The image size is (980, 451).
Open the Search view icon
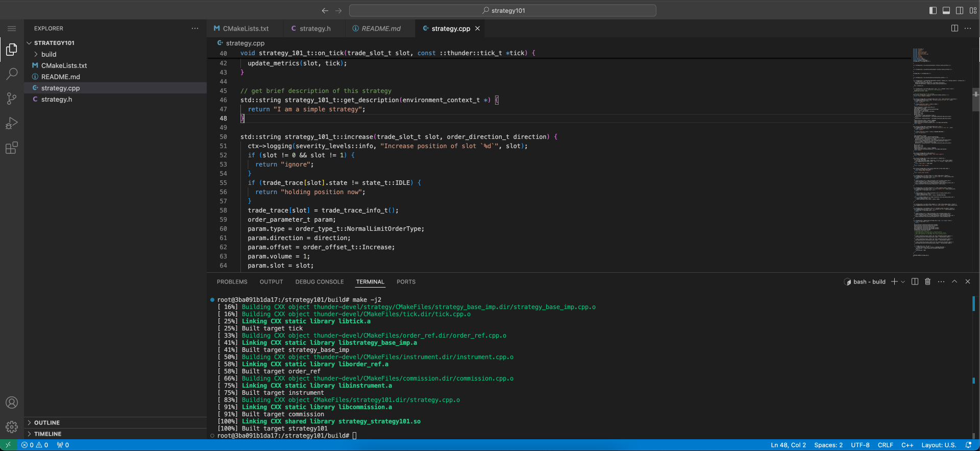click(x=12, y=74)
